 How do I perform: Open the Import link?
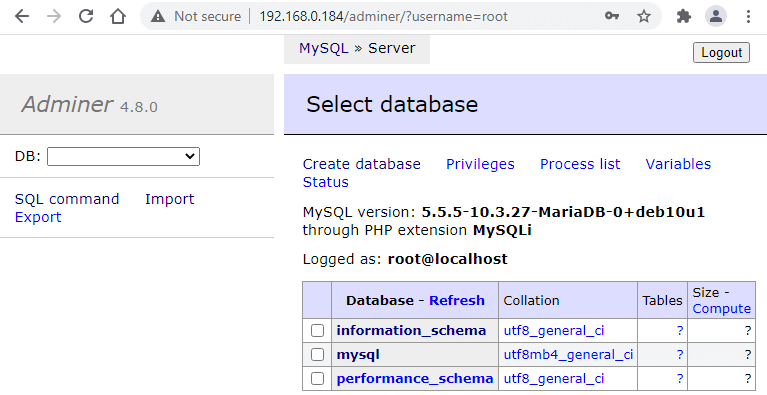click(170, 199)
